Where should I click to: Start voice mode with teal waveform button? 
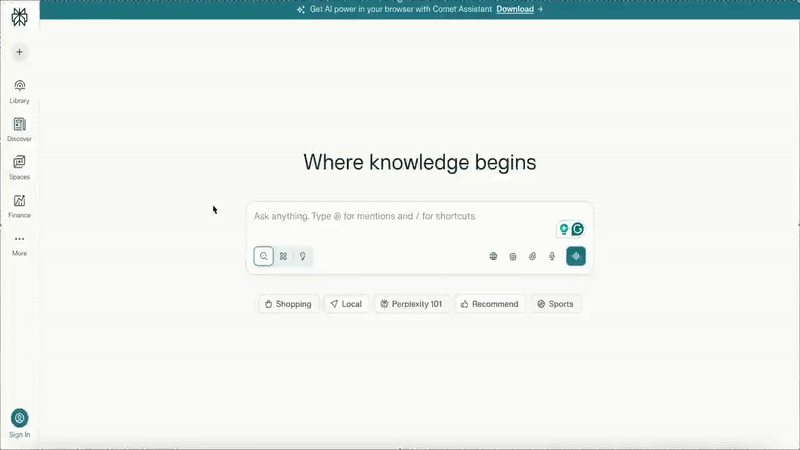(x=576, y=256)
